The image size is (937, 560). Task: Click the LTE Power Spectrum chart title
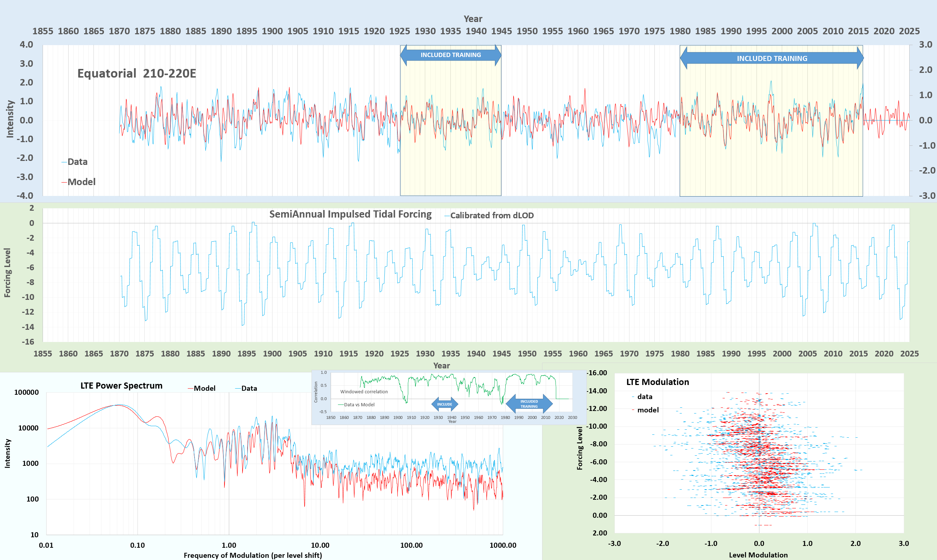pyautogui.click(x=122, y=386)
